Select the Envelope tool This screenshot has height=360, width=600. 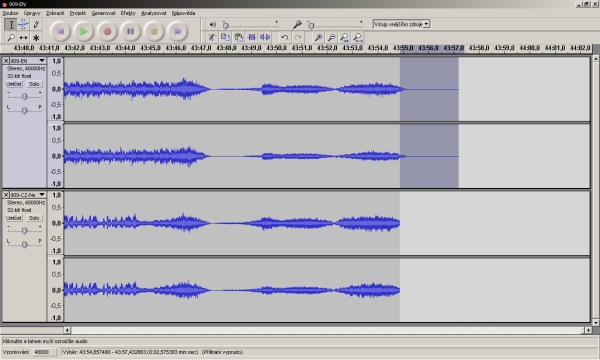23,25
